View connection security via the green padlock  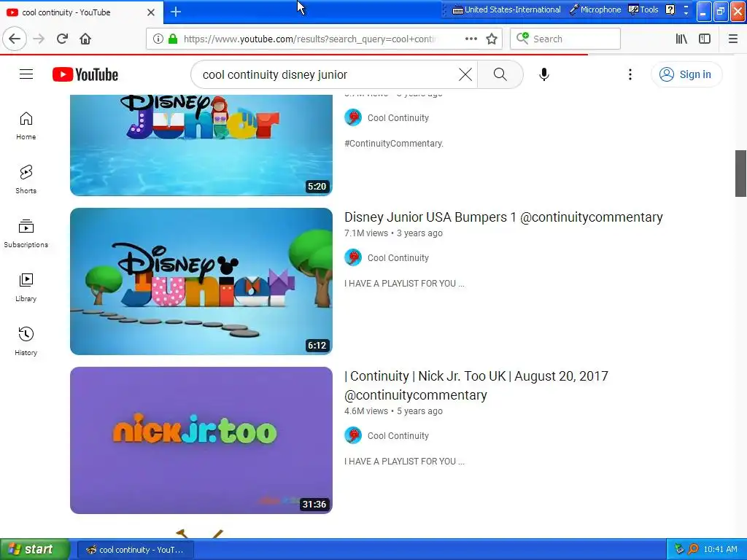coord(173,39)
